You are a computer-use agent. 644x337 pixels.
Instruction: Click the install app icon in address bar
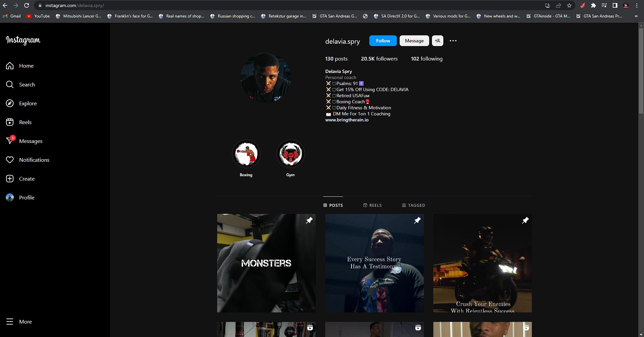pos(548,5)
